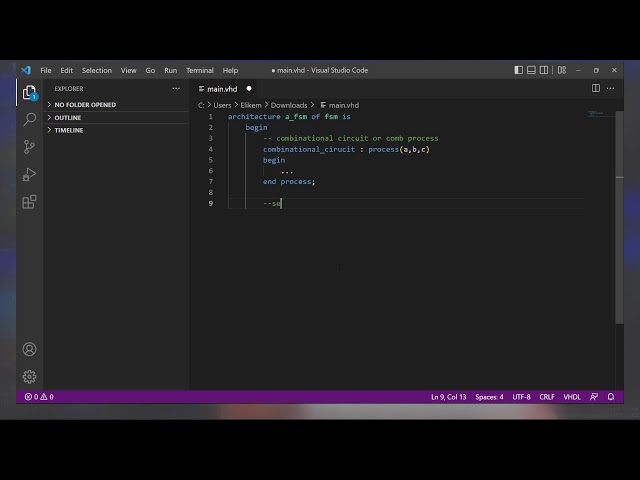Viewport: 640px width, 480px height.
Task: Open the Go menu
Action: click(x=150, y=70)
